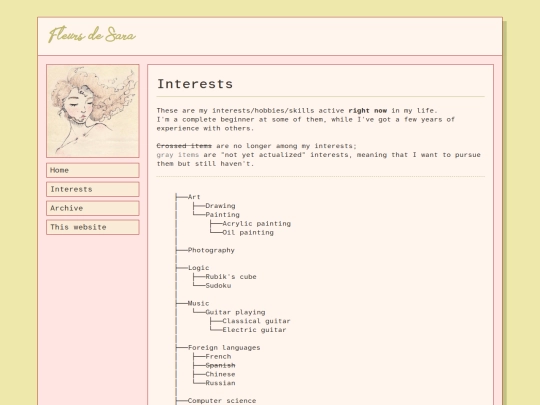Click the struck-through "Crossed items" legend text
The height and width of the screenshot is (405, 540).
[x=184, y=146]
